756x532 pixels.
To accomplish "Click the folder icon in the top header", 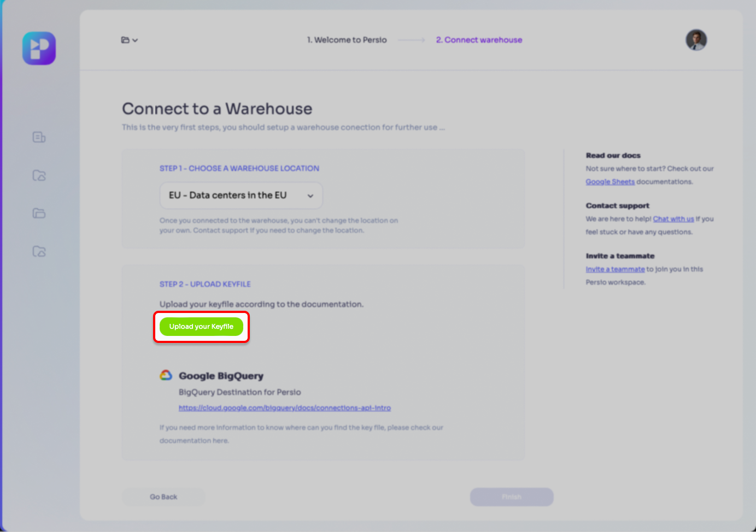I will click(125, 40).
